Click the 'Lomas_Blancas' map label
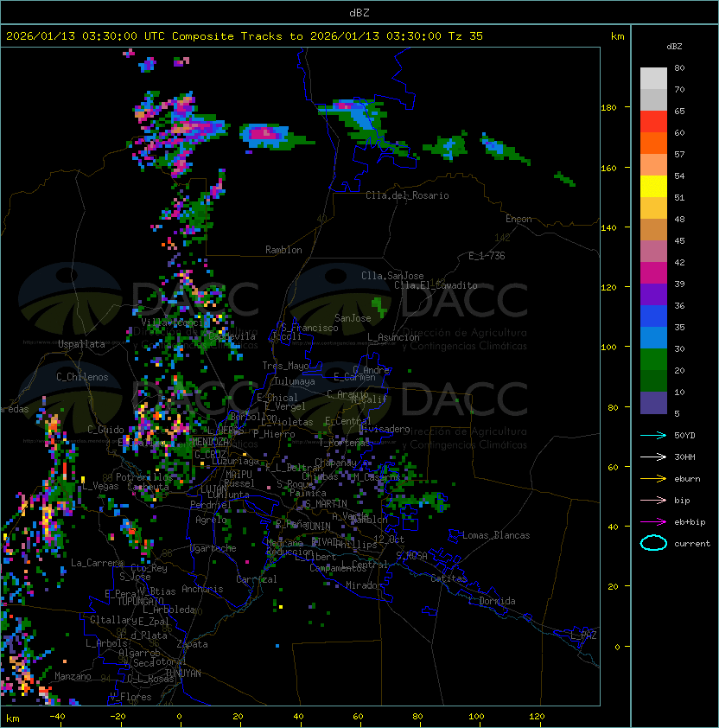719x728 pixels. 496,535
